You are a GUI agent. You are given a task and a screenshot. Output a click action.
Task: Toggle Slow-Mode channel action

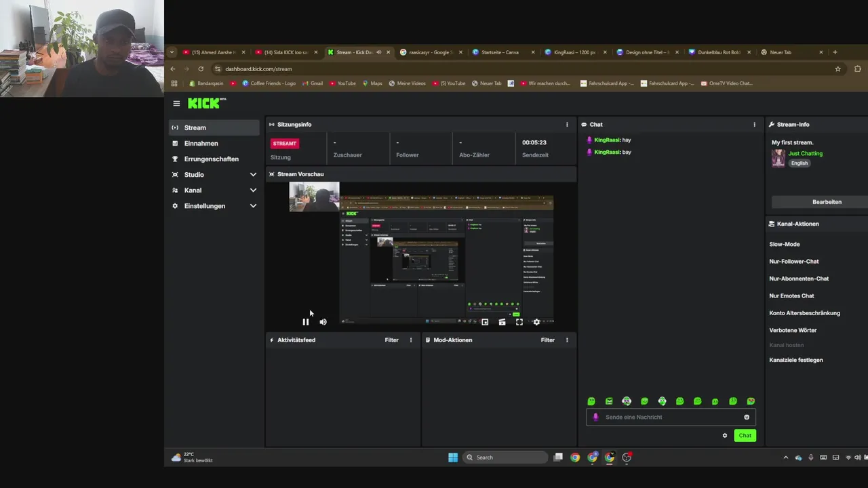785,244
